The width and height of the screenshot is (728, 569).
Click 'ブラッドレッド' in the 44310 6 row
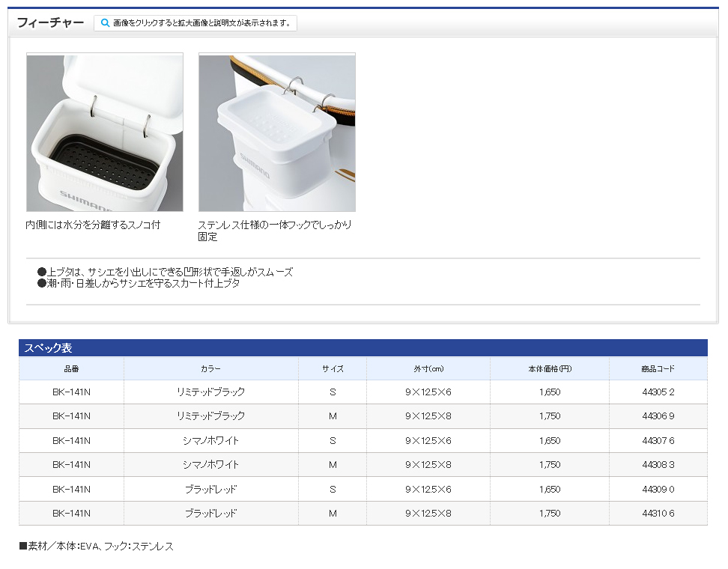tap(210, 514)
